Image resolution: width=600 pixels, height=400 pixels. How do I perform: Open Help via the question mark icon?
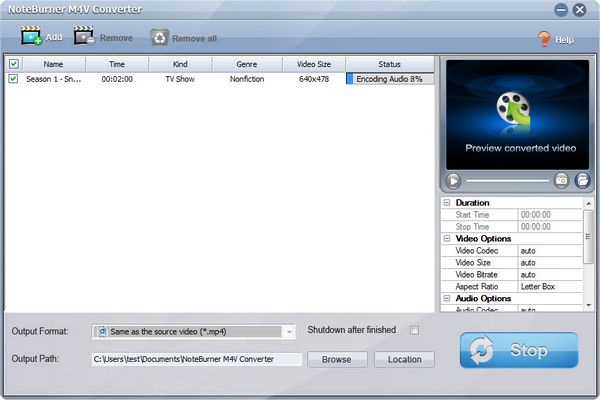[x=544, y=39]
